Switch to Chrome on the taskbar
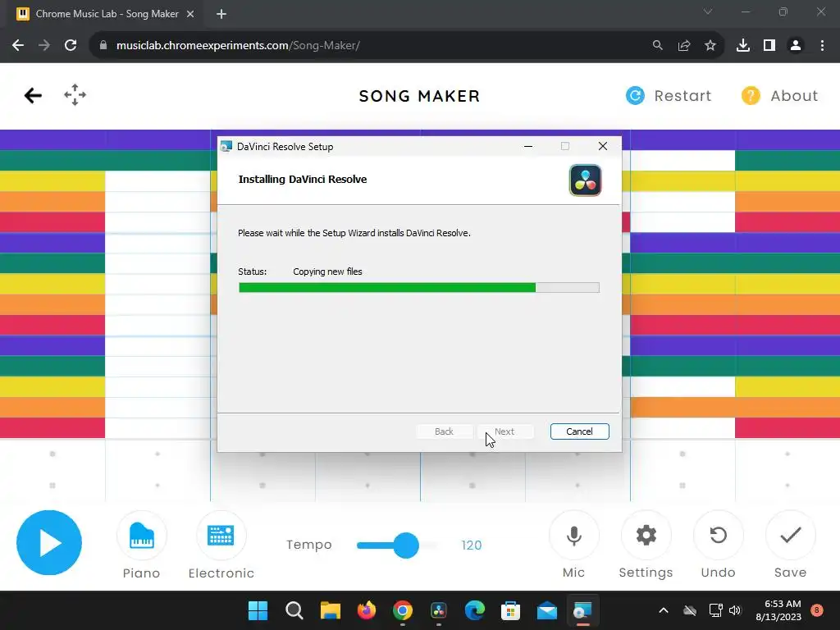The height and width of the screenshot is (630, 840). point(402,610)
